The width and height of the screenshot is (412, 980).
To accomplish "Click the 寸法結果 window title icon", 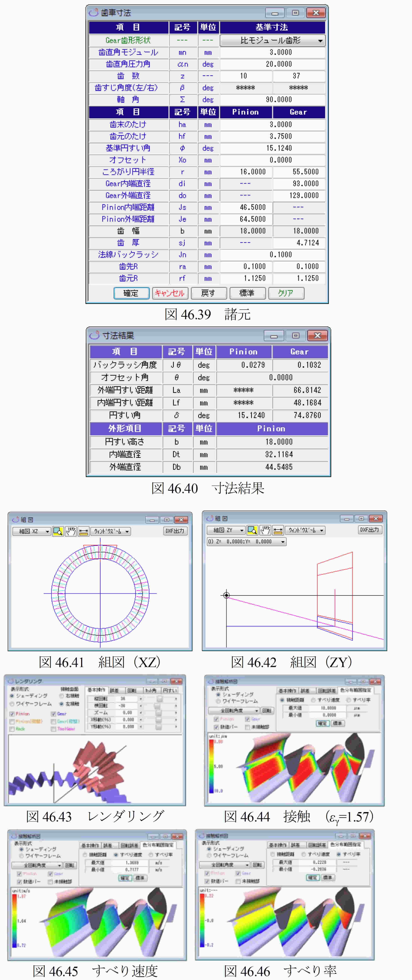I will pos(94,335).
